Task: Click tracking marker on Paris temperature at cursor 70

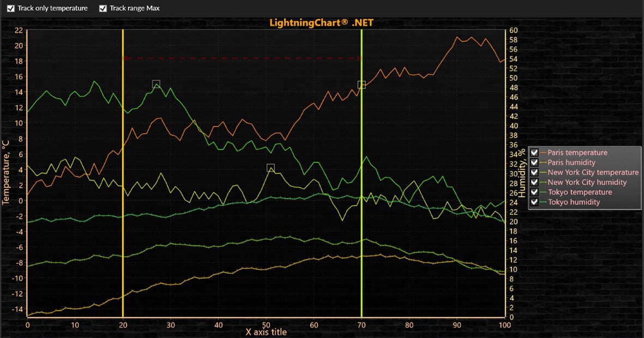Action: (x=362, y=85)
